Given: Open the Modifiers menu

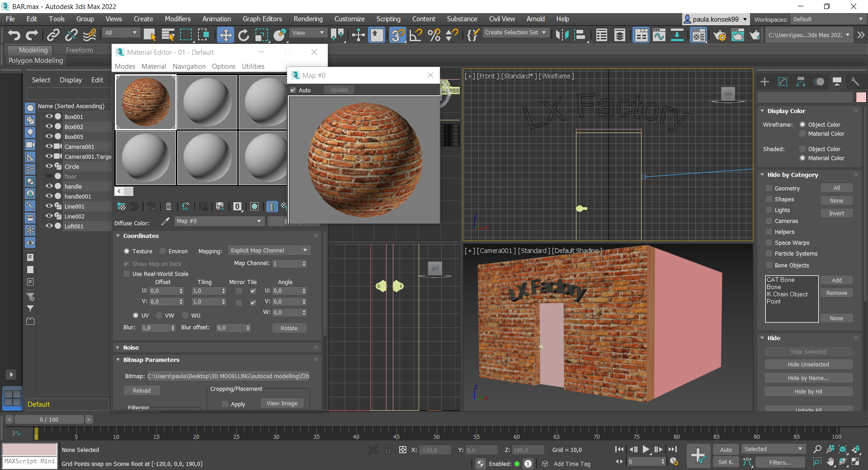Looking at the screenshot, I should [178, 19].
